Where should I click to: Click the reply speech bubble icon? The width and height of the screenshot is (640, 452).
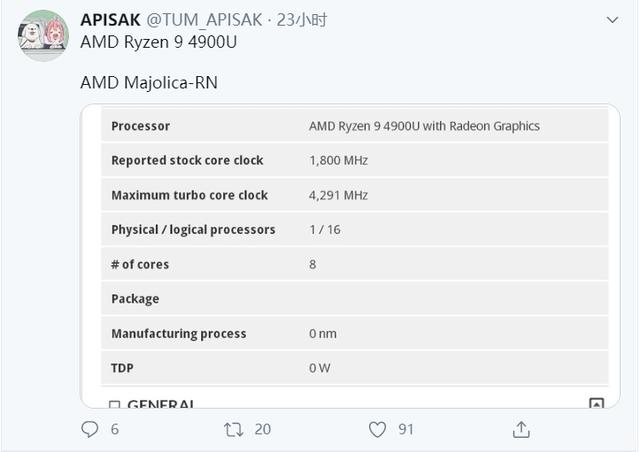tap(89, 430)
